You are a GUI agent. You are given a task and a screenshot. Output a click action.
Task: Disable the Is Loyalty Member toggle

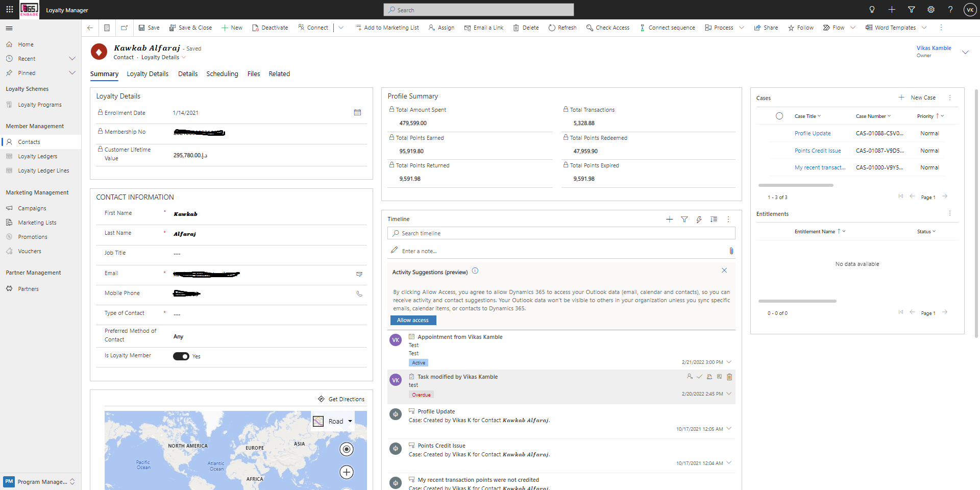click(181, 356)
